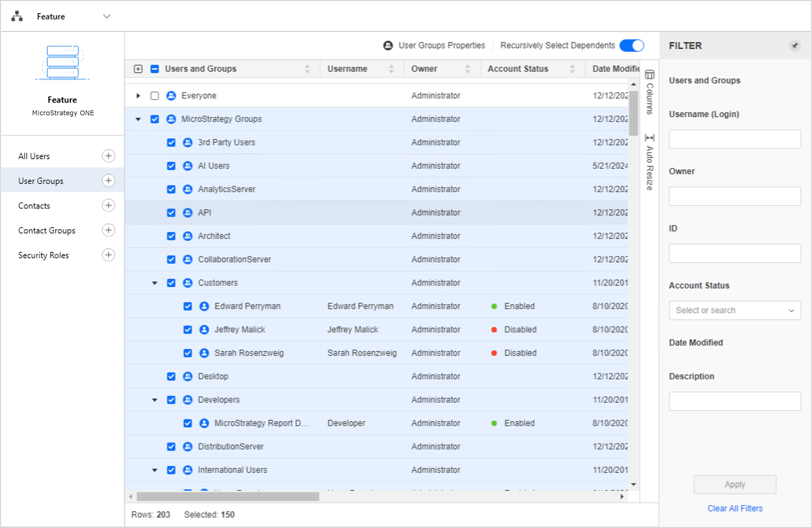Sort by Account Status column arrows
The height and width of the screenshot is (528, 812).
pyautogui.click(x=572, y=69)
